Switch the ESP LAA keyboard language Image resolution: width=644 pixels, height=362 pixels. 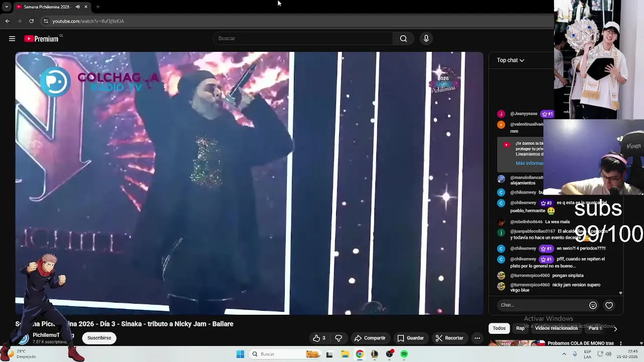click(x=588, y=354)
